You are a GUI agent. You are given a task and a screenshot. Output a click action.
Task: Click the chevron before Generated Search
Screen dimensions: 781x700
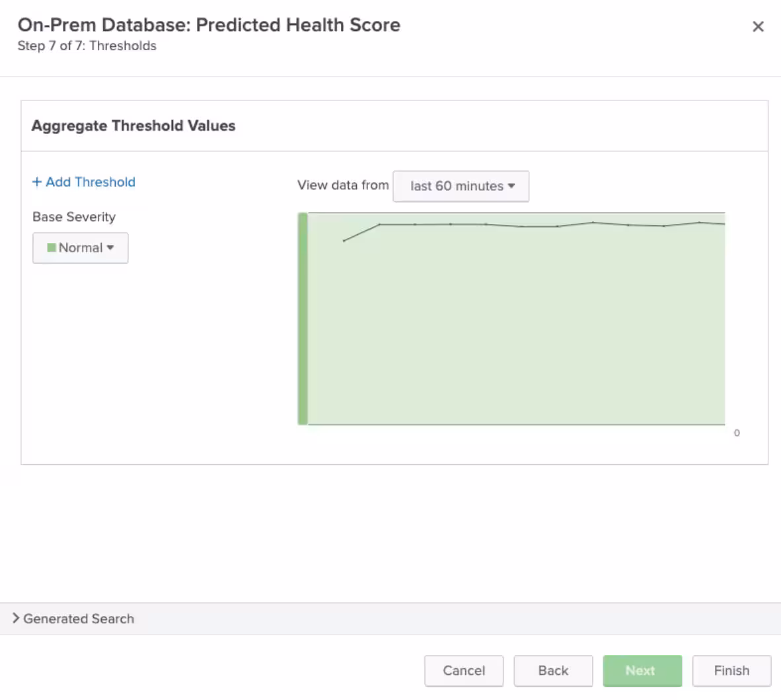pos(15,619)
